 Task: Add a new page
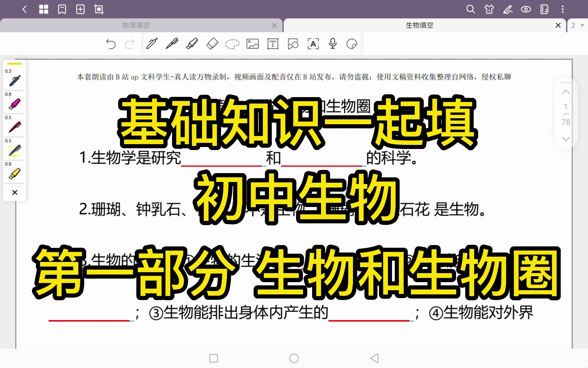click(80, 9)
